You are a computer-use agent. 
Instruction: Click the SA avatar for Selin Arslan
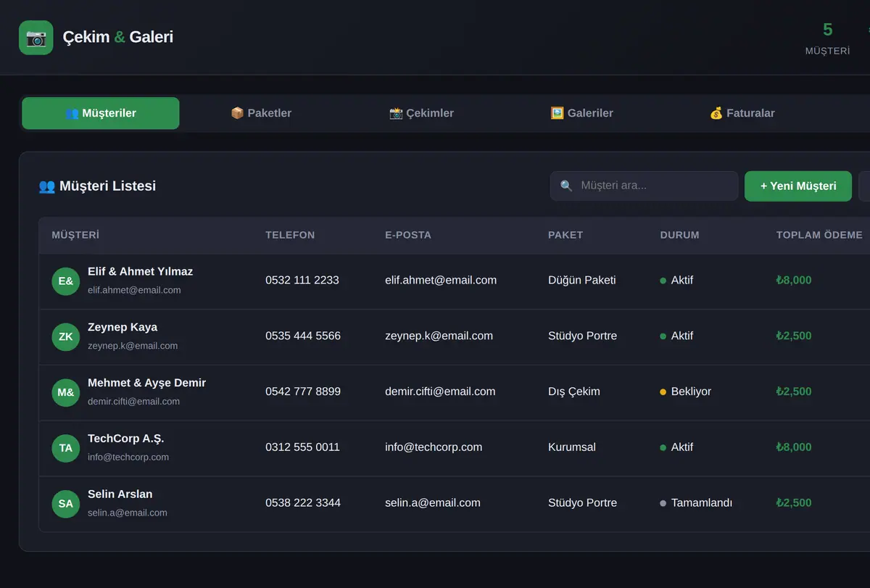click(66, 504)
